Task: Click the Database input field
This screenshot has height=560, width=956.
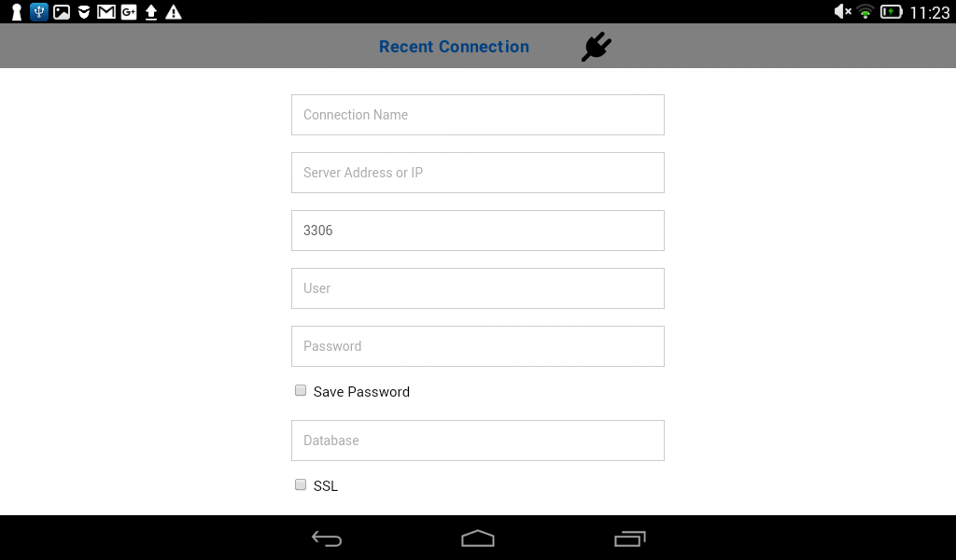Action: click(x=478, y=441)
